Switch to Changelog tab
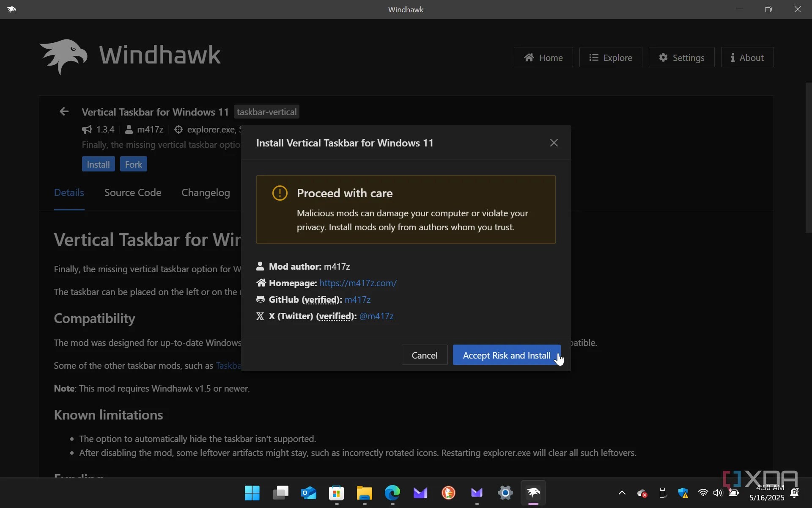The image size is (812, 508). coord(206,193)
